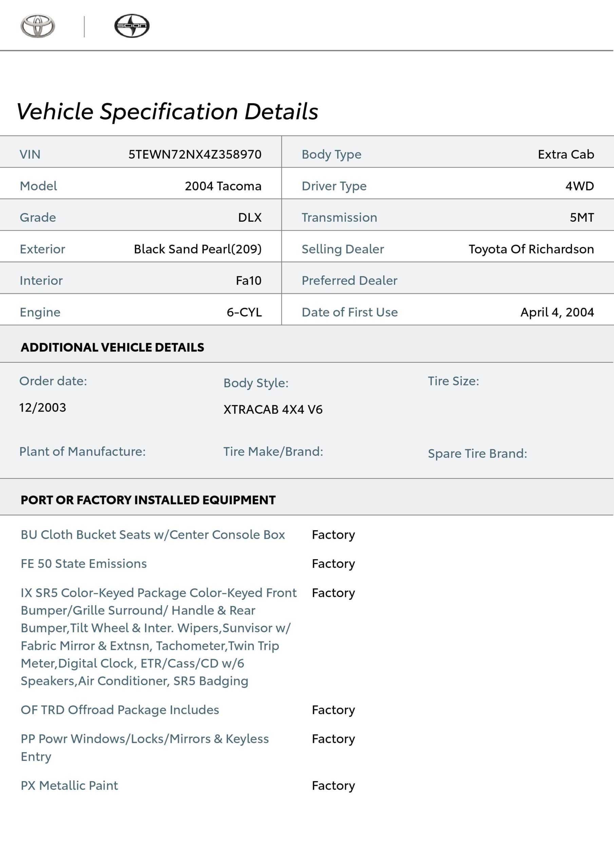
Task: Click the XTRACAB 4X4 V6 body style
Action: (273, 410)
